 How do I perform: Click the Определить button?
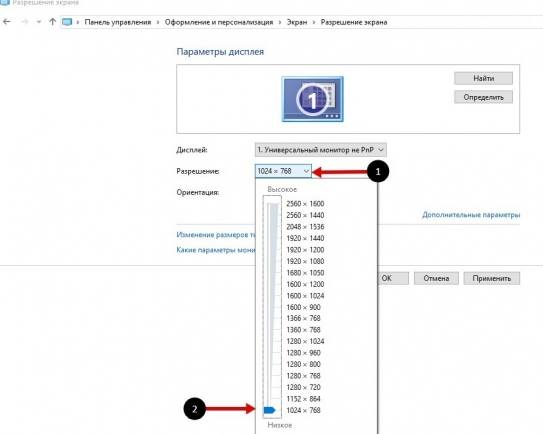click(483, 97)
